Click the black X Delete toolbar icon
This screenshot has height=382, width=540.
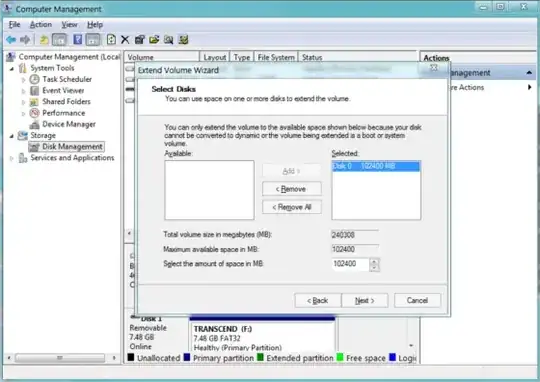pyautogui.click(x=125, y=40)
